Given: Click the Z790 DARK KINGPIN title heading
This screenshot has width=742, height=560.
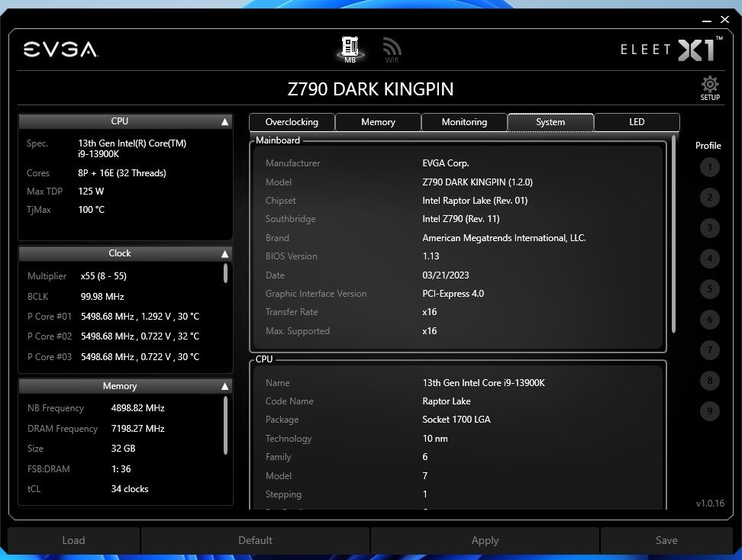Looking at the screenshot, I should coord(370,89).
